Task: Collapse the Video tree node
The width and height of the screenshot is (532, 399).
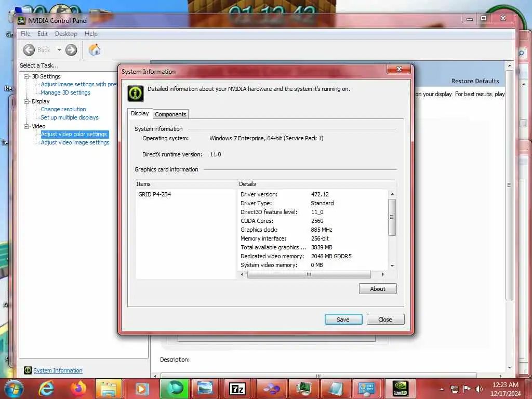Action: [26, 126]
